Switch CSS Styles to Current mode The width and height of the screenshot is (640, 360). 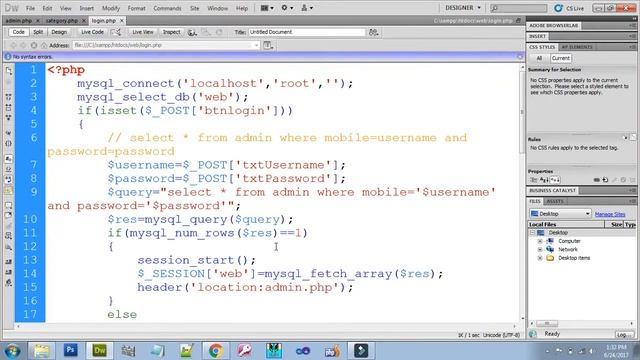pos(560,58)
